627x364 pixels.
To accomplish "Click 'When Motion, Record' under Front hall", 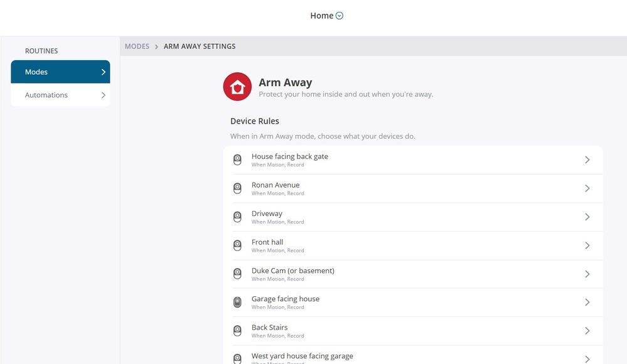I will pyautogui.click(x=277, y=250).
